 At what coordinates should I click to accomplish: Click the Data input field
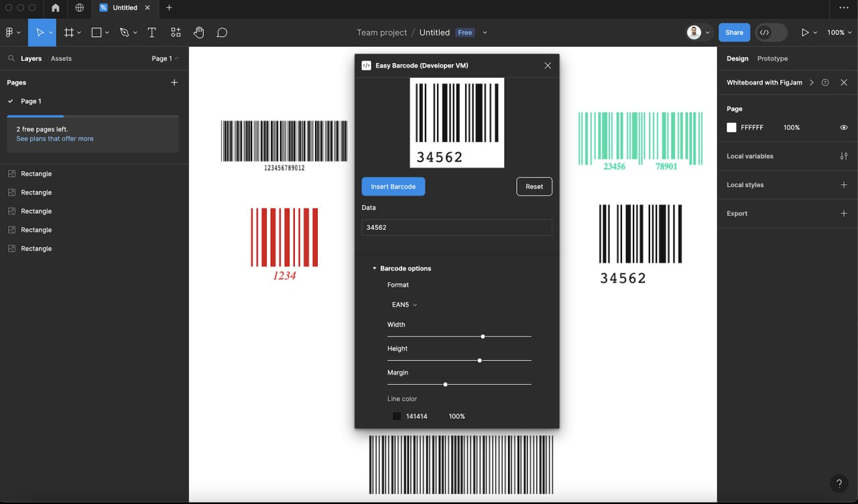(x=456, y=227)
